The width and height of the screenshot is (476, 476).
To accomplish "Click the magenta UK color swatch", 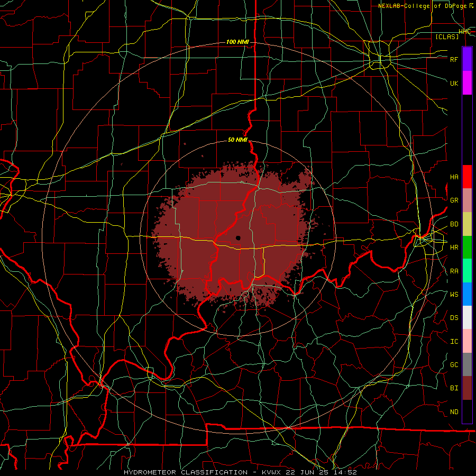I will point(467,83).
